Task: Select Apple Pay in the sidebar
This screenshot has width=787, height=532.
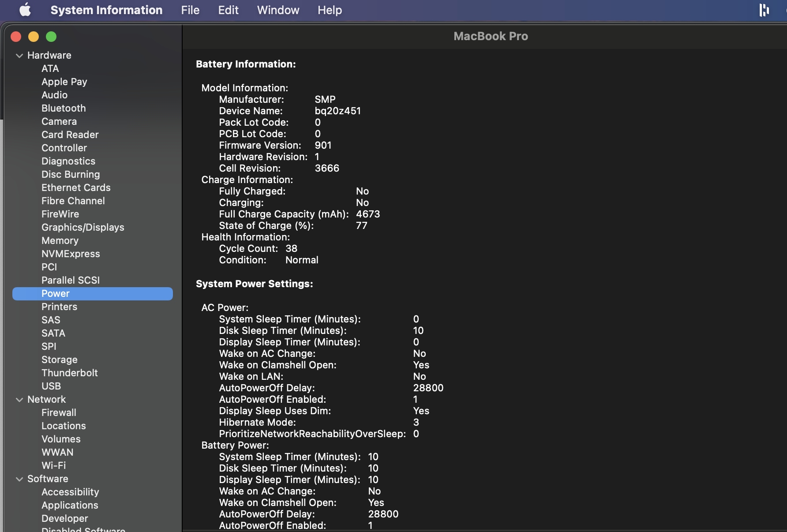Action: (x=64, y=82)
